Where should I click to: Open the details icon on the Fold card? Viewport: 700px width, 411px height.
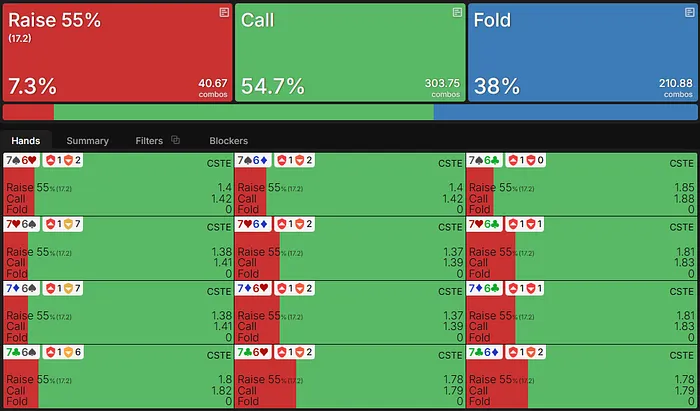pos(688,12)
